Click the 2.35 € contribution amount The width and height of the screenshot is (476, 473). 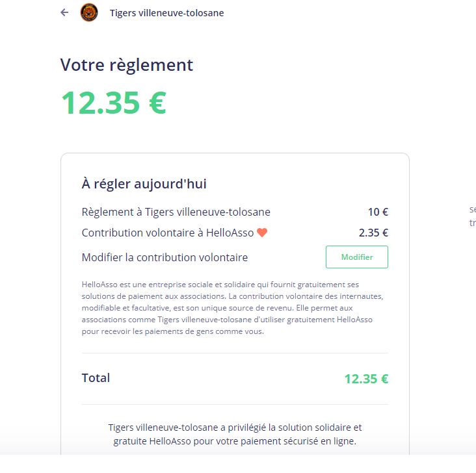(373, 233)
